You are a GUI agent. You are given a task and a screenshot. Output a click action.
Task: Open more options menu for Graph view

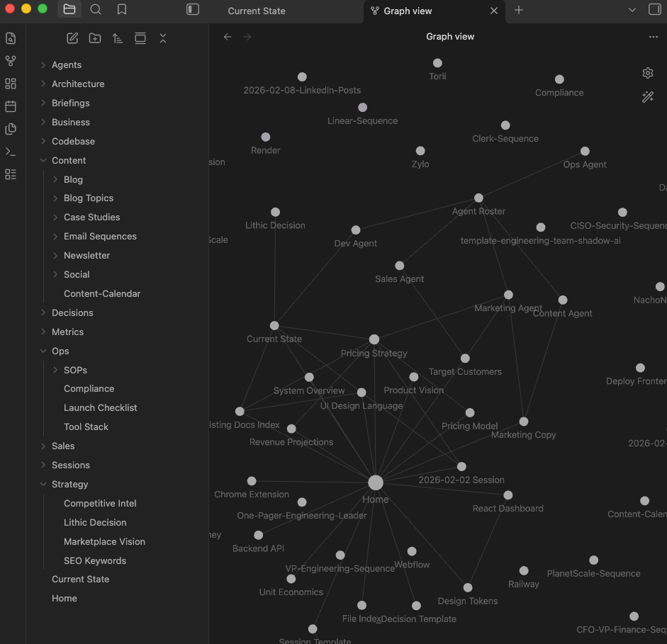coord(653,37)
